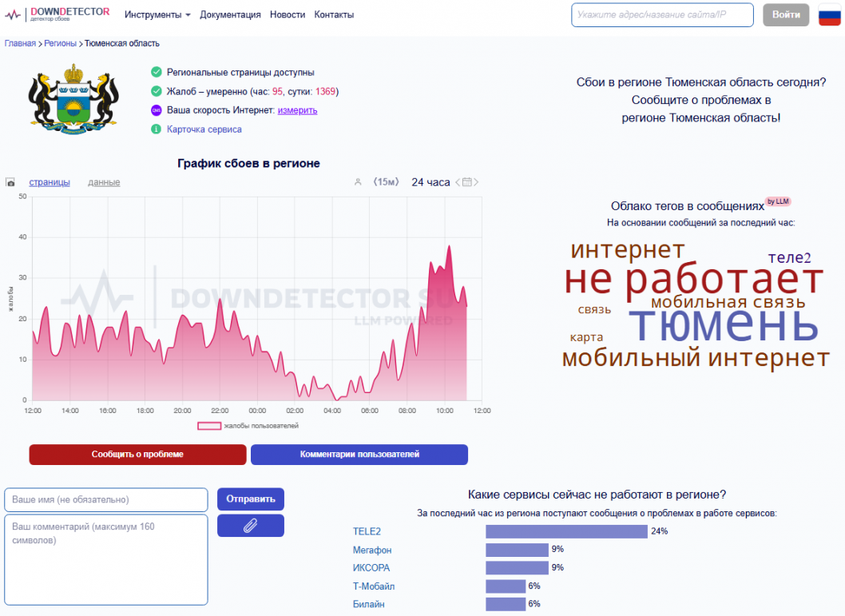The image size is (845, 616).
Task: Click the Russian flag language icon
Action: click(x=830, y=14)
